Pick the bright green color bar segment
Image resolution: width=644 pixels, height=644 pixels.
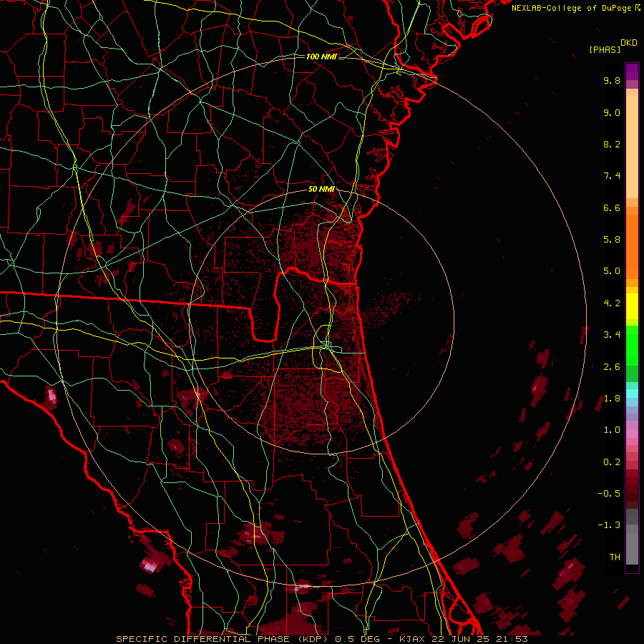coord(632,345)
